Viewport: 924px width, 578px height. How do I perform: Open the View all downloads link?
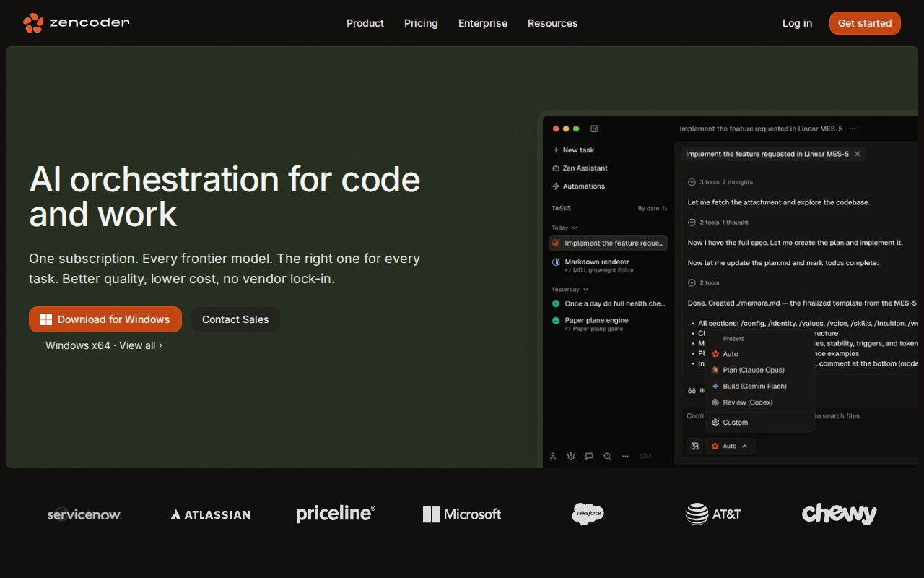pos(141,345)
